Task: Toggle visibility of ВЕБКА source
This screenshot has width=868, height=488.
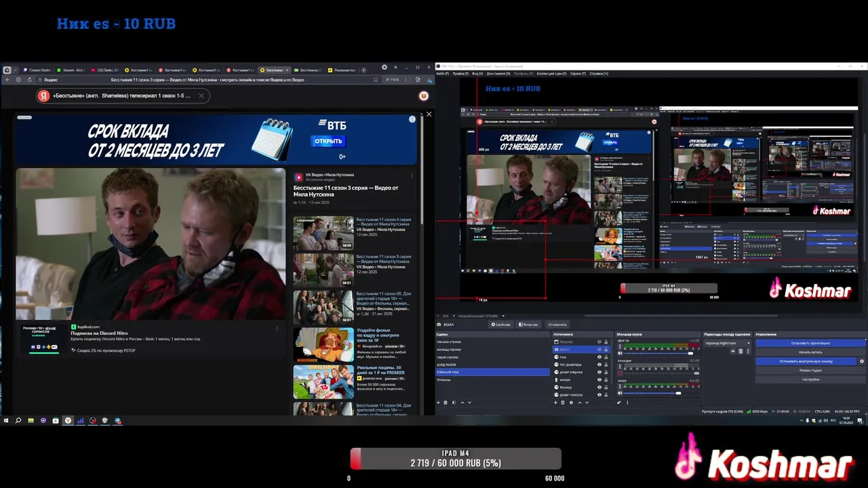Action: 599,349
